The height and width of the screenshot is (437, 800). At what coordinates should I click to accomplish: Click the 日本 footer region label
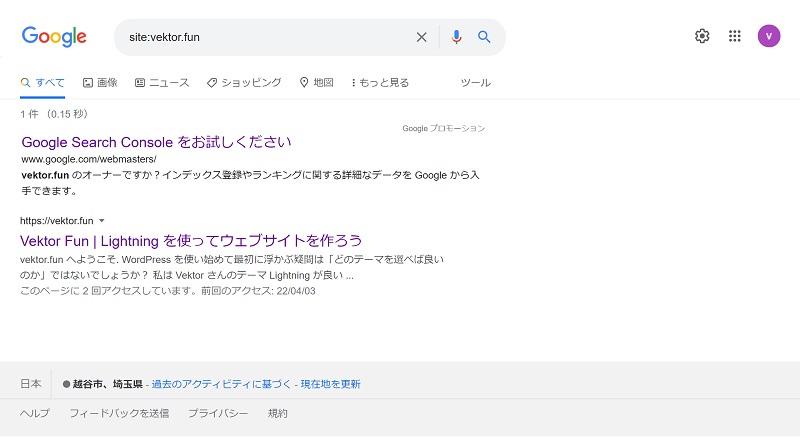tap(31, 383)
